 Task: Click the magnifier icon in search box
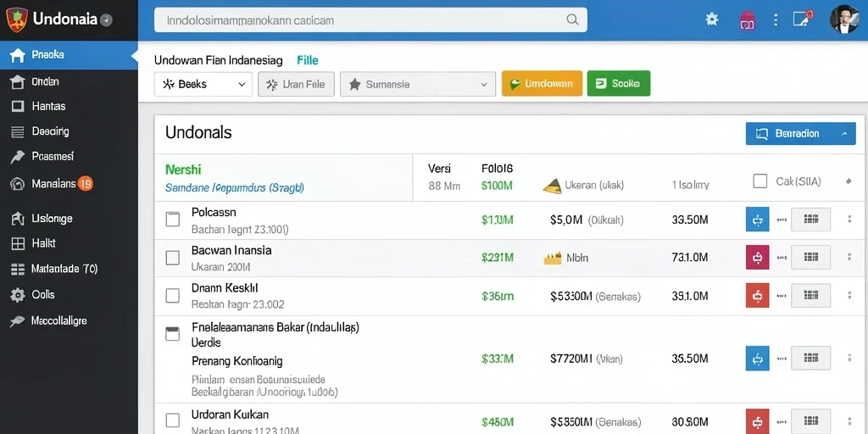572,20
